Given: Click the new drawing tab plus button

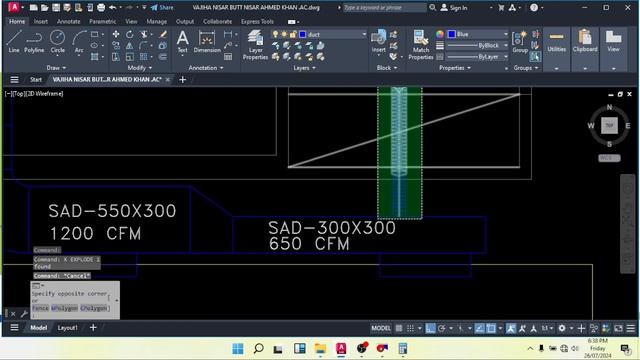Looking at the screenshot, I should 182,80.
